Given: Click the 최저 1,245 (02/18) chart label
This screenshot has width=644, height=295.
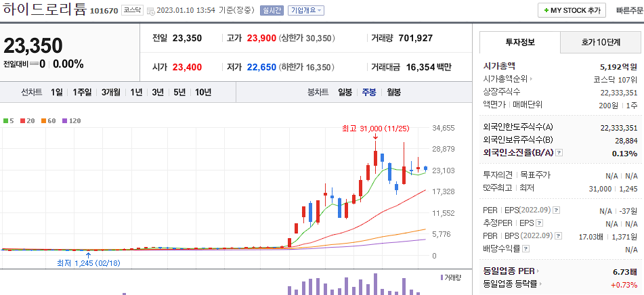Looking at the screenshot, I should (88, 263).
